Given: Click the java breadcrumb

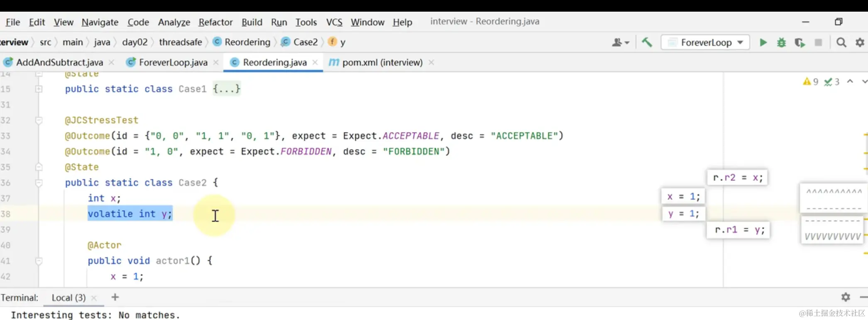Looking at the screenshot, I should click(x=102, y=42).
